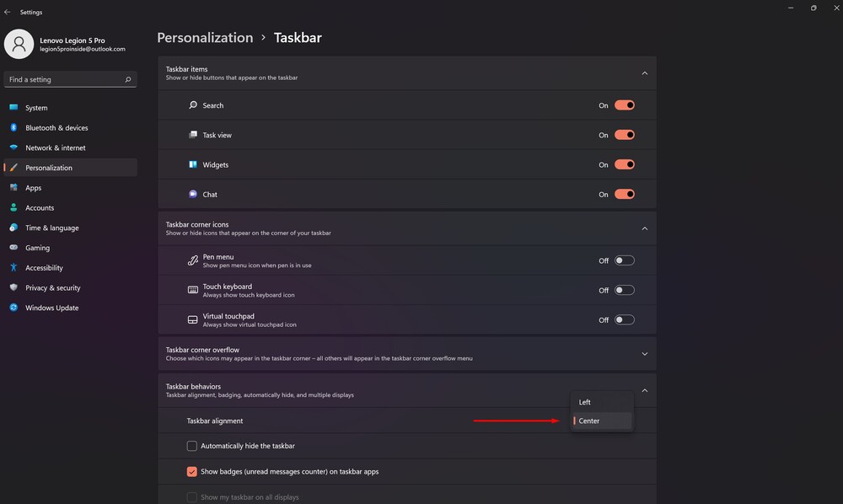Screen dimensions: 843x504
Task: Click the Accessibility figure icon
Action: [14, 267]
